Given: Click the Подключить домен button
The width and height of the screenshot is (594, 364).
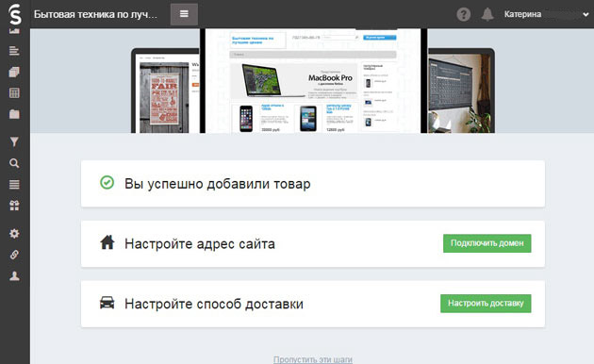Looking at the screenshot, I should point(487,243).
